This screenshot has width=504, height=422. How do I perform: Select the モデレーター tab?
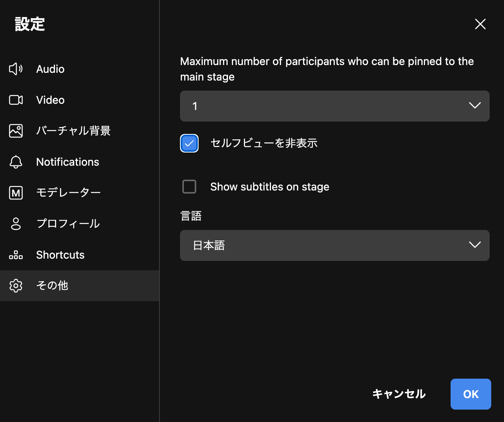click(x=79, y=193)
